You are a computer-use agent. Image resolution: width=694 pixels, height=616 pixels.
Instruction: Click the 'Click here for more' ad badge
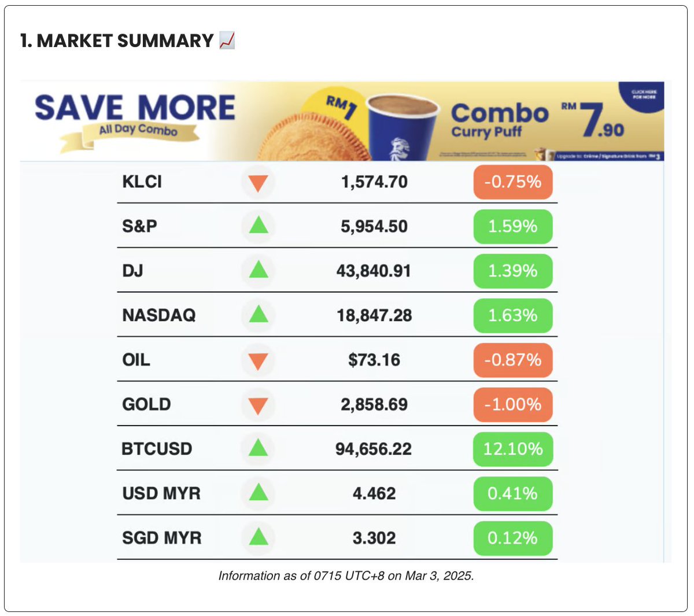click(642, 95)
